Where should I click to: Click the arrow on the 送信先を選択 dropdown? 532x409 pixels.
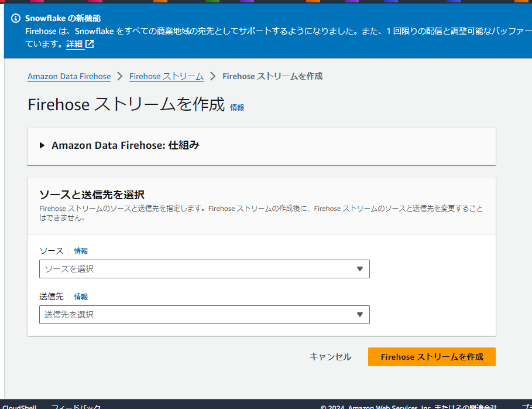360,315
